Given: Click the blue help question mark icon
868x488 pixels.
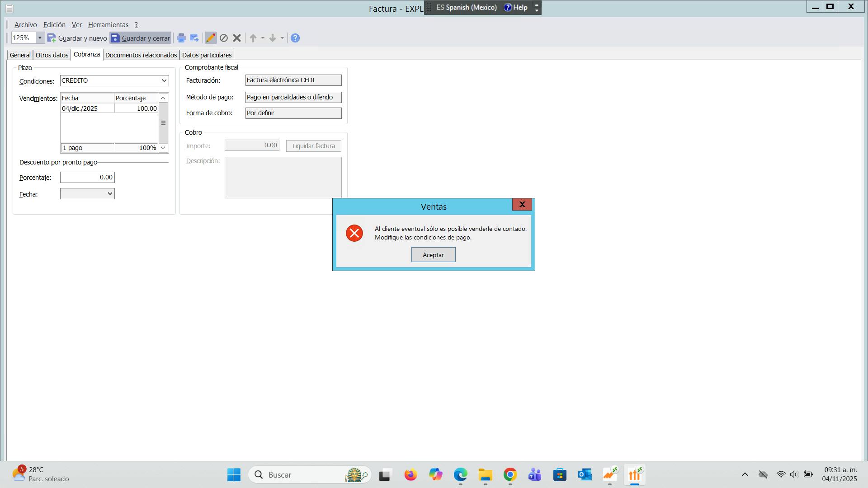Looking at the screenshot, I should tap(295, 38).
